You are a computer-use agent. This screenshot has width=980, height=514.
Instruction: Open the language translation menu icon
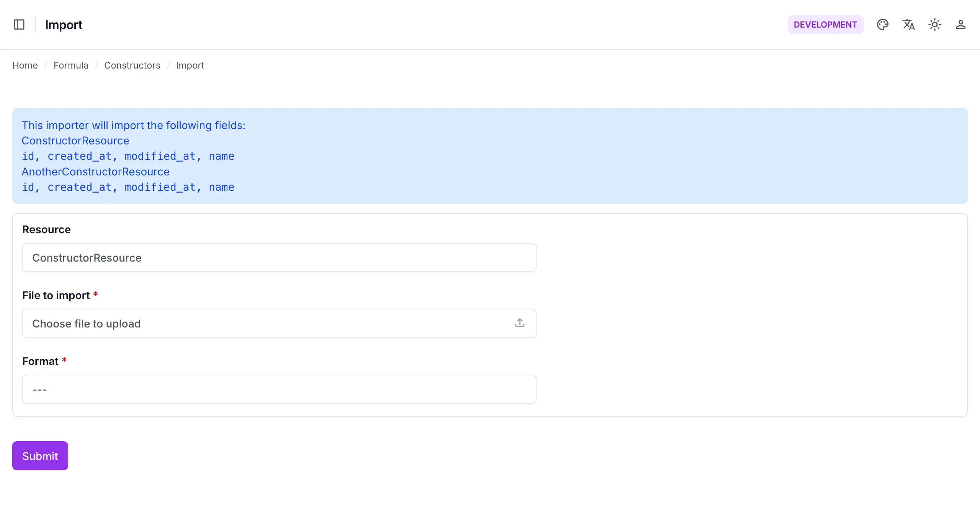(908, 25)
